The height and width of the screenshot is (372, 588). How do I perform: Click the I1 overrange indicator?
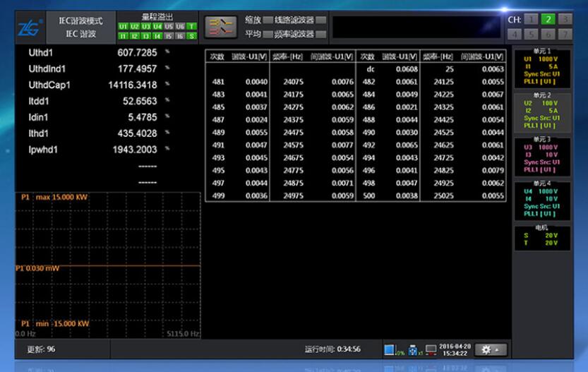123,35
